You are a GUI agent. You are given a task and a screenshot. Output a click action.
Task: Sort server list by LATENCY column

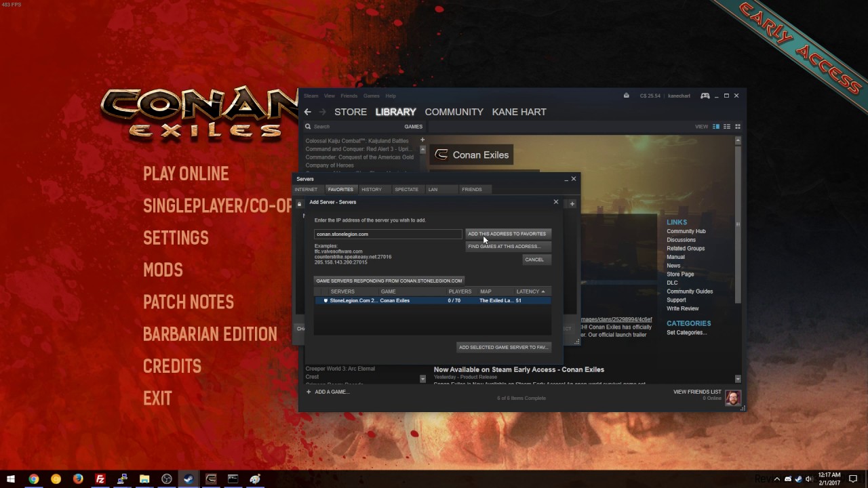tap(531, 291)
